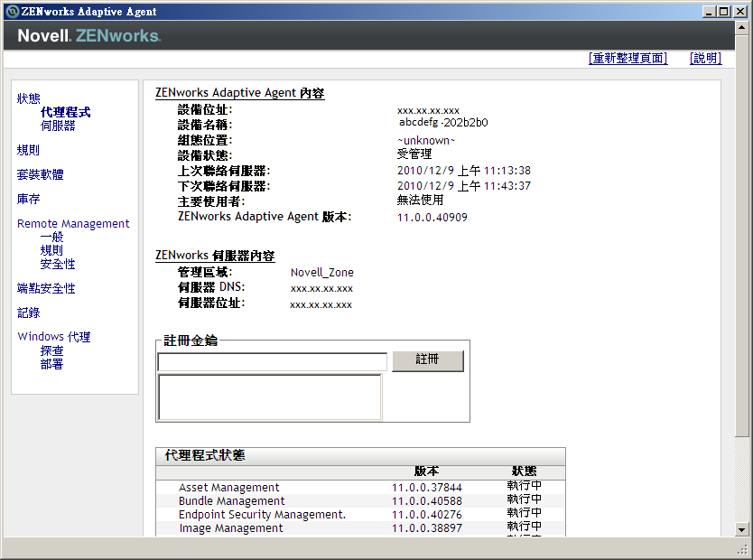Screen dimensions: 753x560
Task: Select 部署 under Windows 代理
Action: click(51, 364)
